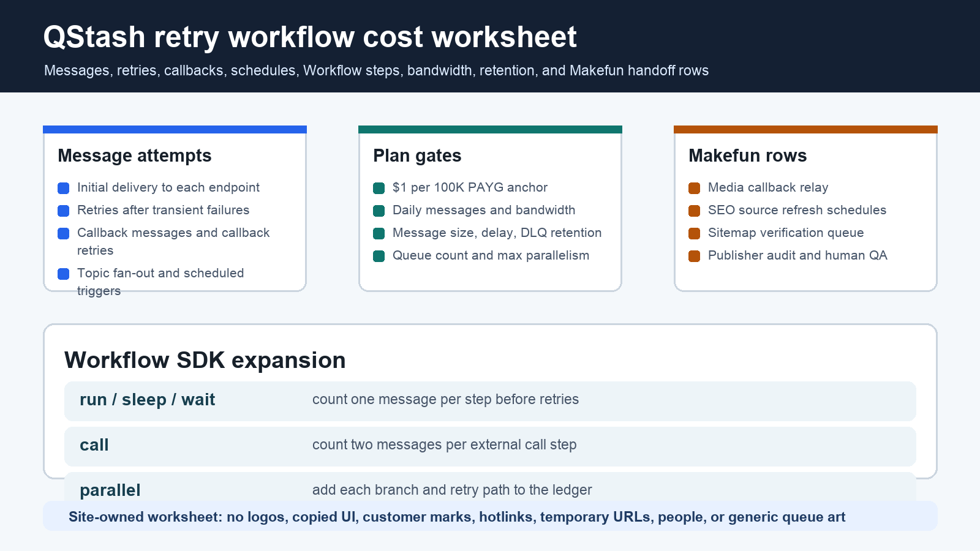Click the text Sitemap verification queue
The image size is (980, 551).
(x=786, y=233)
